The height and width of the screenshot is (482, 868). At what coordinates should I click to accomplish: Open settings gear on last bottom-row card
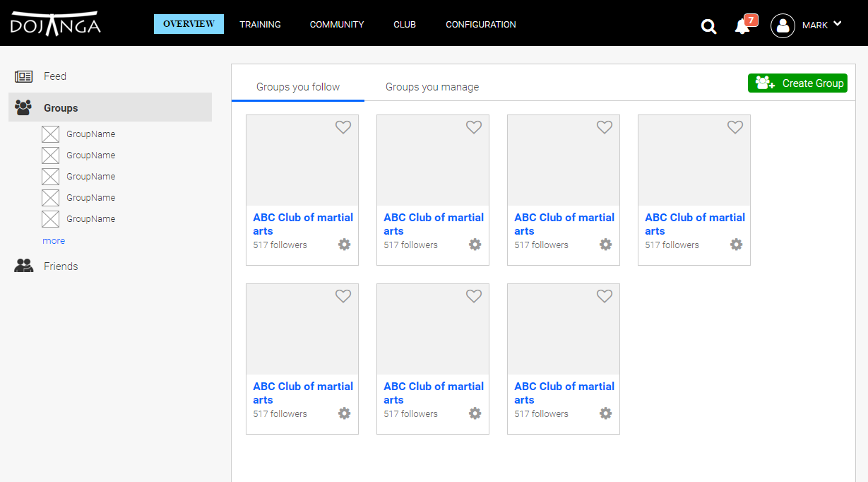[605, 413]
